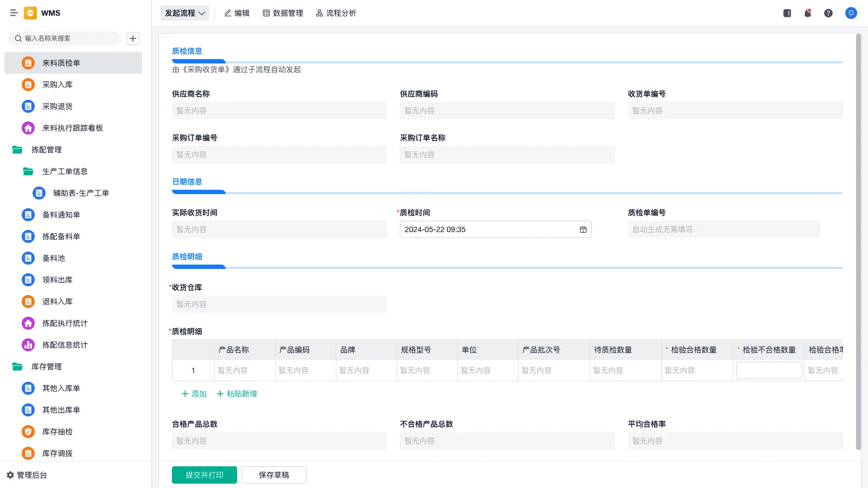Click 采购退货 form icon
Viewport: 868px width, 488px height.
coord(28,106)
